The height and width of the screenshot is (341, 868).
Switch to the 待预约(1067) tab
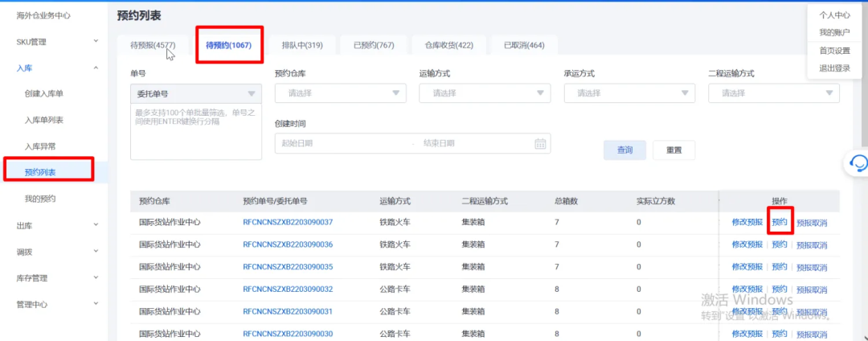click(228, 45)
